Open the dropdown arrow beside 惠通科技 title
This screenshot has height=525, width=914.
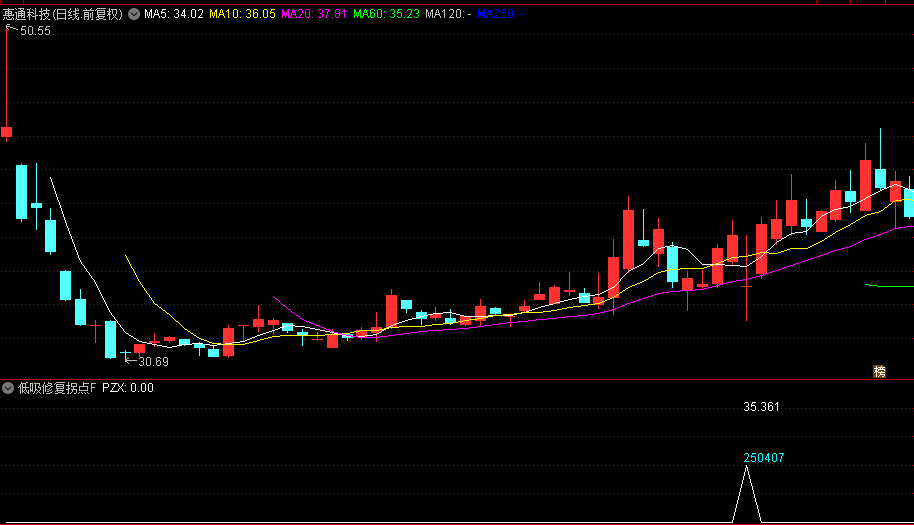coord(134,14)
